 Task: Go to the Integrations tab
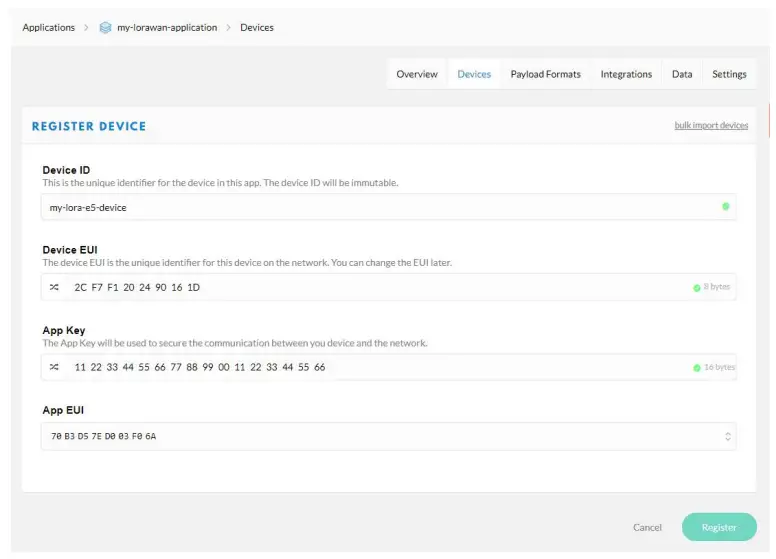[626, 74]
